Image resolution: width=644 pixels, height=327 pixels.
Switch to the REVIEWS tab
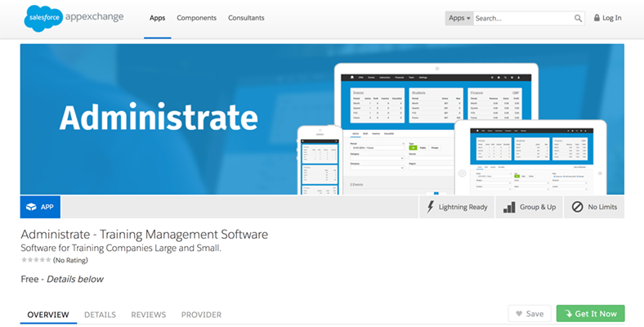[148, 315]
